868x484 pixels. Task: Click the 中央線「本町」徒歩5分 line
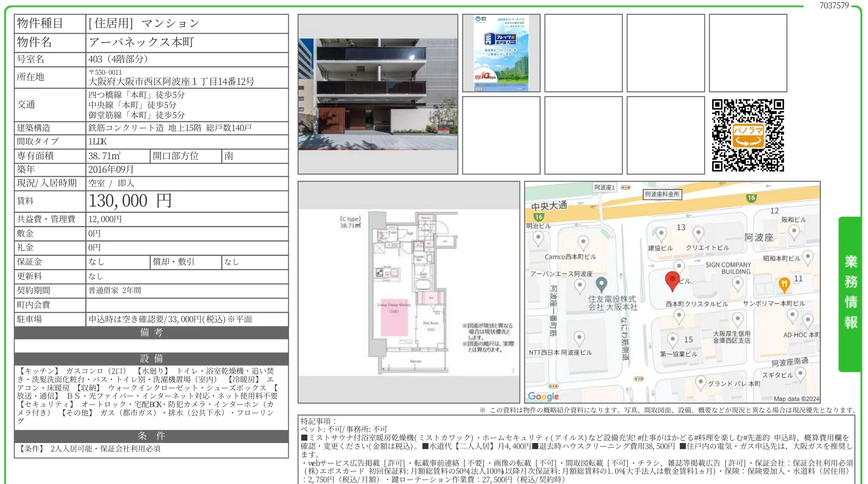coord(133,105)
